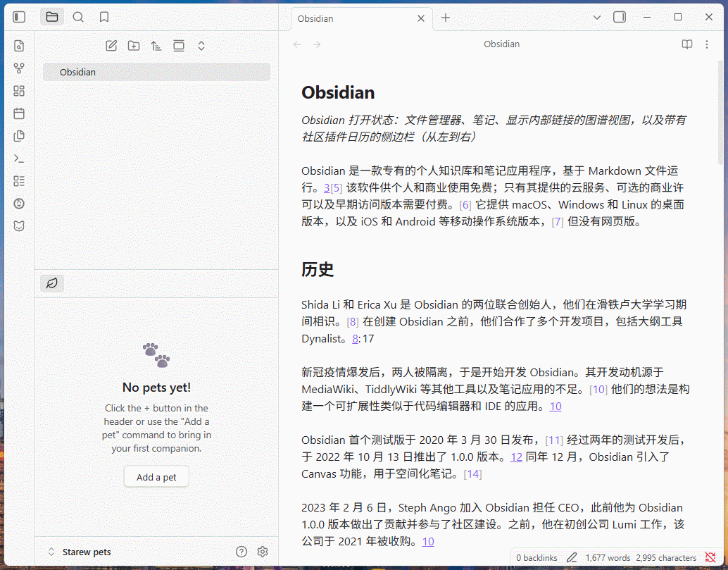This screenshot has height=570, width=728.
Task: Create a new folder icon
Action: tap(134, 46)
